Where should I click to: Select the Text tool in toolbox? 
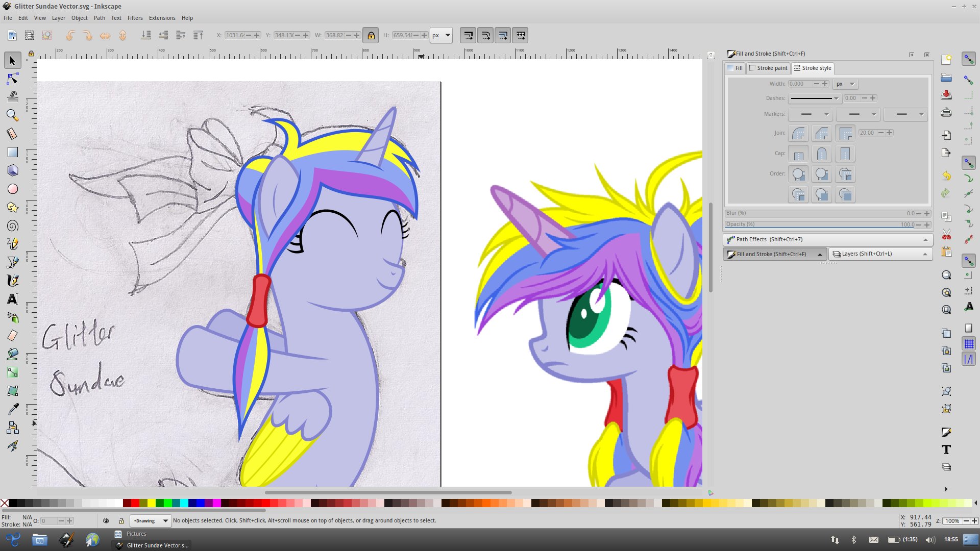(12, 299)
